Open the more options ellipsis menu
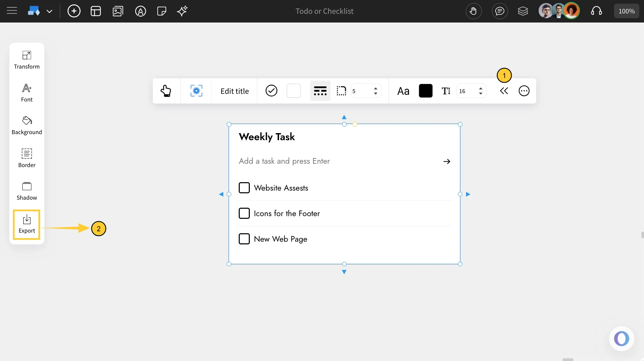This screenshot has height=361, width=644. [524, 91]
